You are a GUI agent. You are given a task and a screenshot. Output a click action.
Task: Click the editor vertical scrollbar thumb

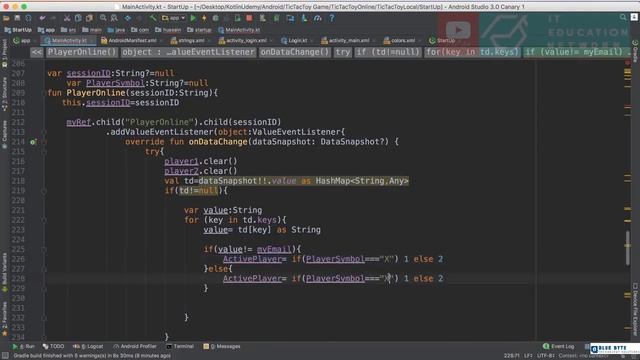point(628,248)
